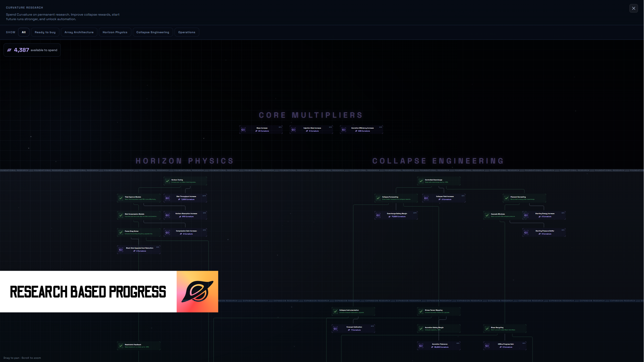This screenshot has height=362, width=644.
Task: Click the Collapse Forecasting checkmark icon
Action: pos(378,198)
